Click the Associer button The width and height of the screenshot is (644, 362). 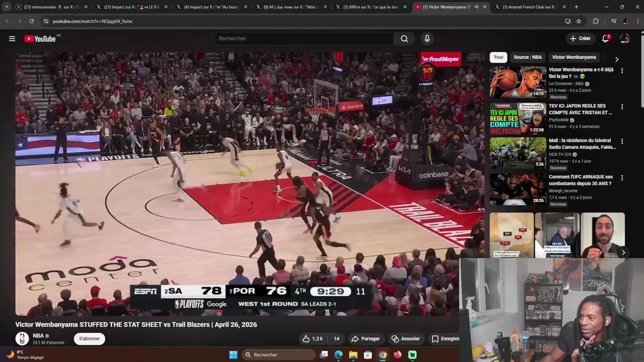tap(406, 339)
